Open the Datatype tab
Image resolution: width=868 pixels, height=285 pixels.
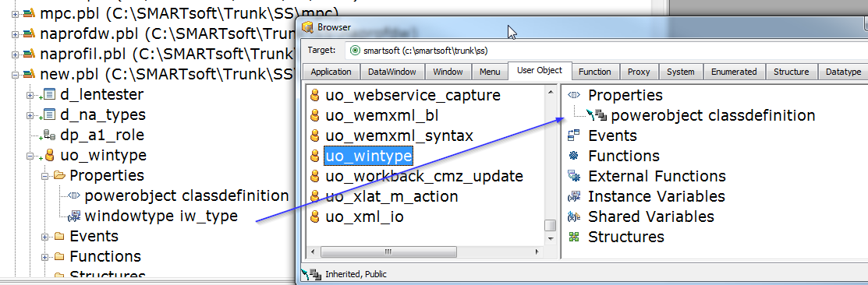(x=842, y=72)
